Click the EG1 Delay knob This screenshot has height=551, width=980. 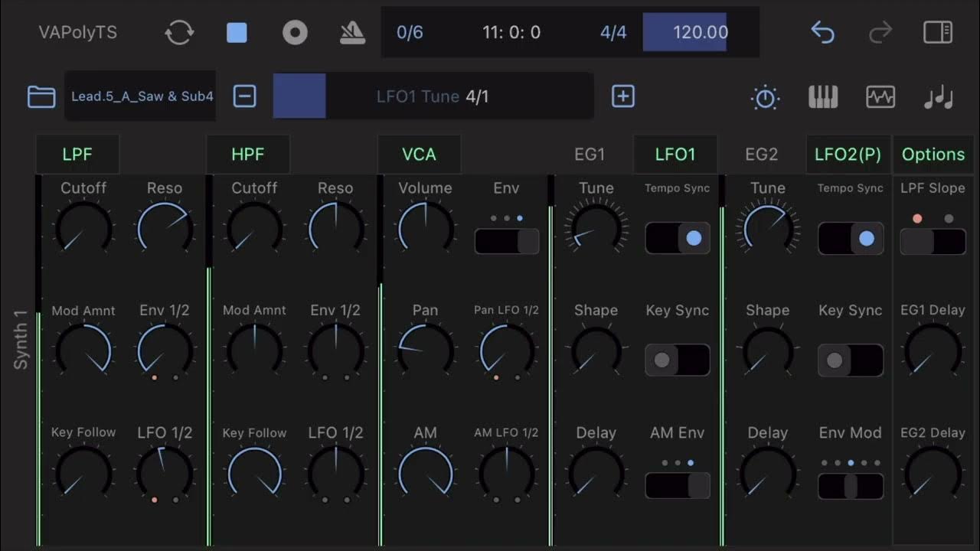(933, 350)
